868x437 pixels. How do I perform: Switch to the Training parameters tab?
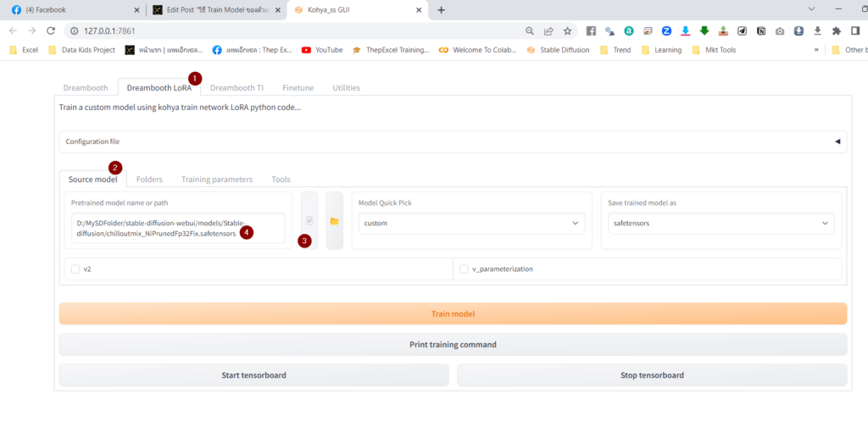(216, 180)
